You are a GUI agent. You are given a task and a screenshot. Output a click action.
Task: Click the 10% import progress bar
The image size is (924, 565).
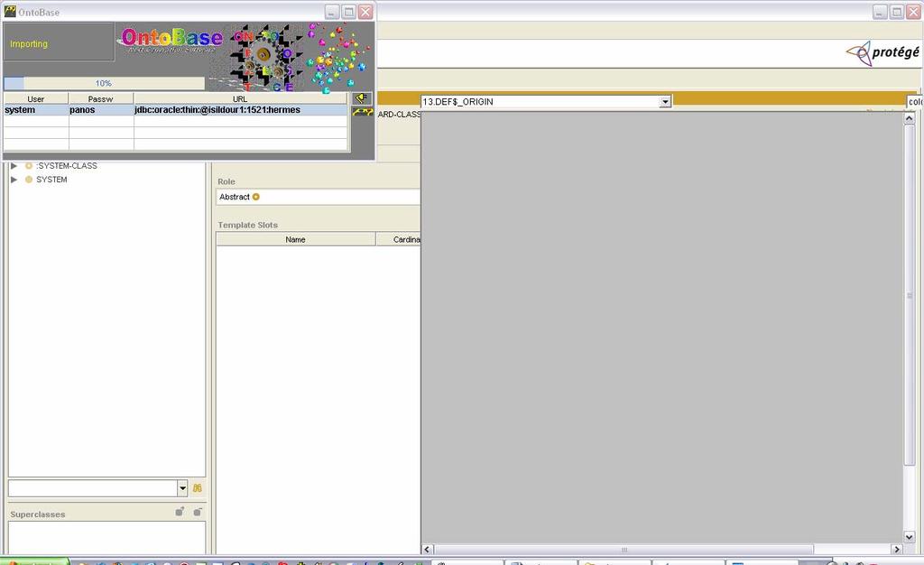point(105,83)
